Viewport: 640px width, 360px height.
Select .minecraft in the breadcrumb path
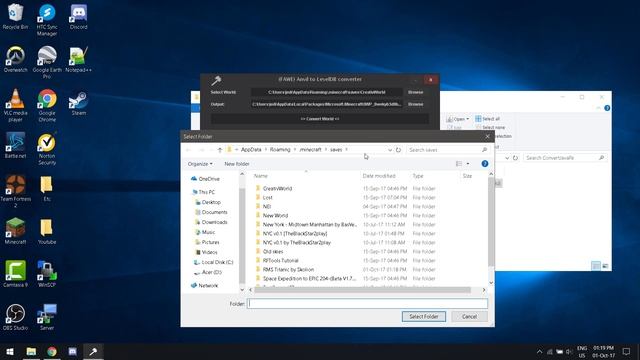pos(310,150)
